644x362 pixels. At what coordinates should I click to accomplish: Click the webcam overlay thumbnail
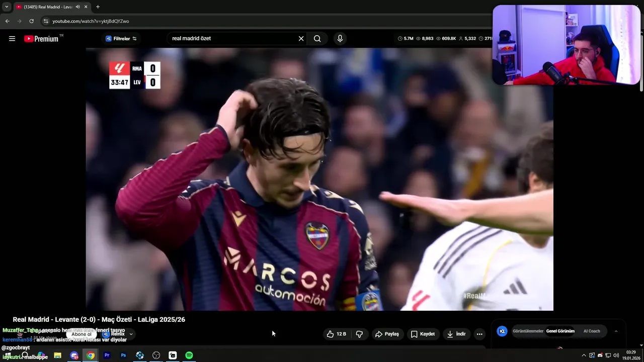[567, 45]
